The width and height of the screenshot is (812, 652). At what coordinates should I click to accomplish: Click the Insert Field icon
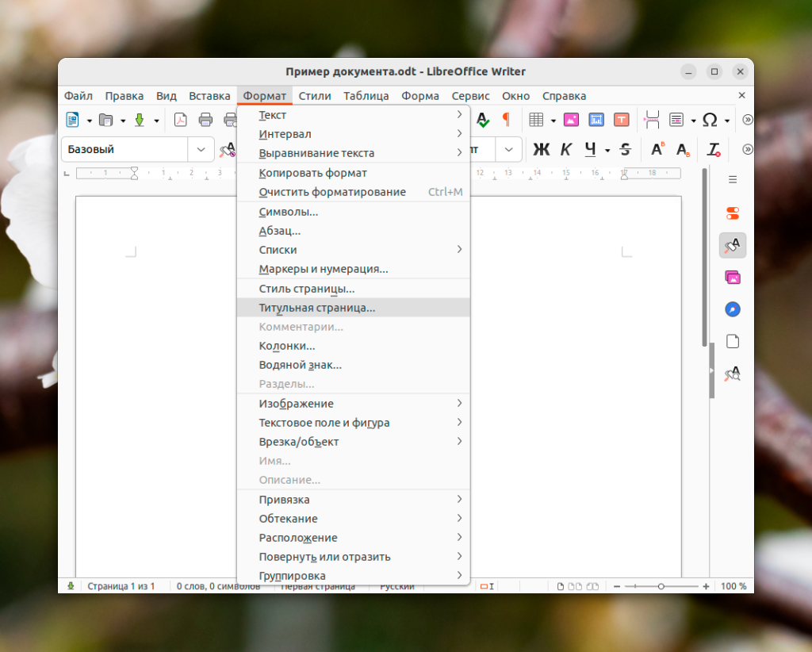(676, 120)
